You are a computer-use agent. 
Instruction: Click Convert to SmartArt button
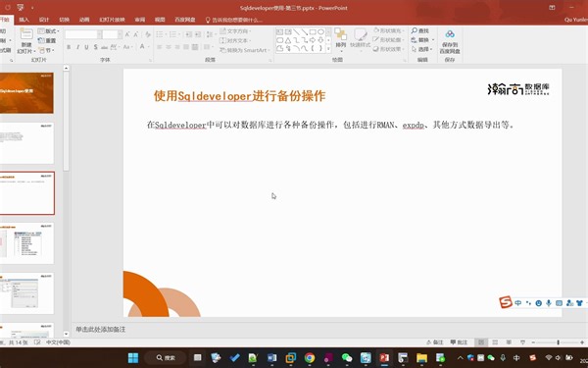tap(244, 50)
